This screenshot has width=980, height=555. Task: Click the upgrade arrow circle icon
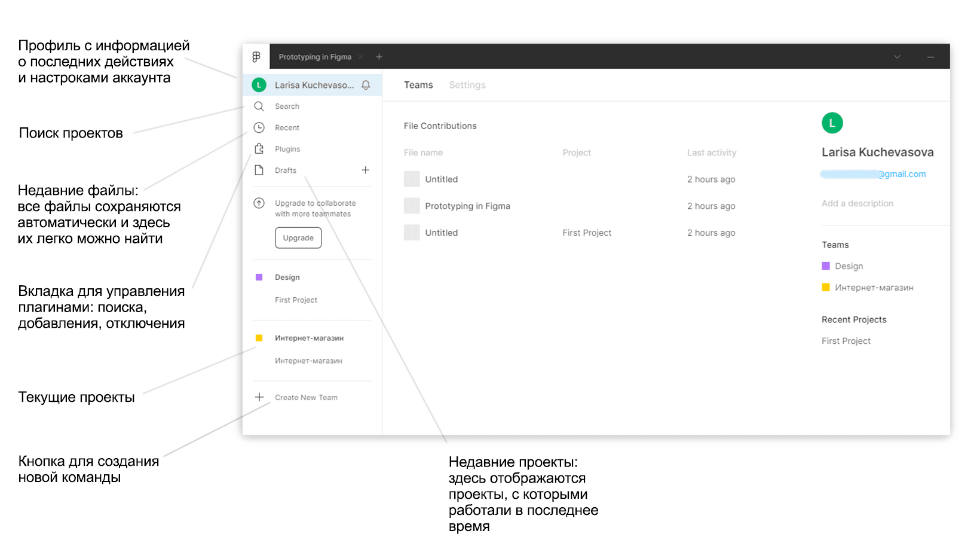(x=259, y=203)
